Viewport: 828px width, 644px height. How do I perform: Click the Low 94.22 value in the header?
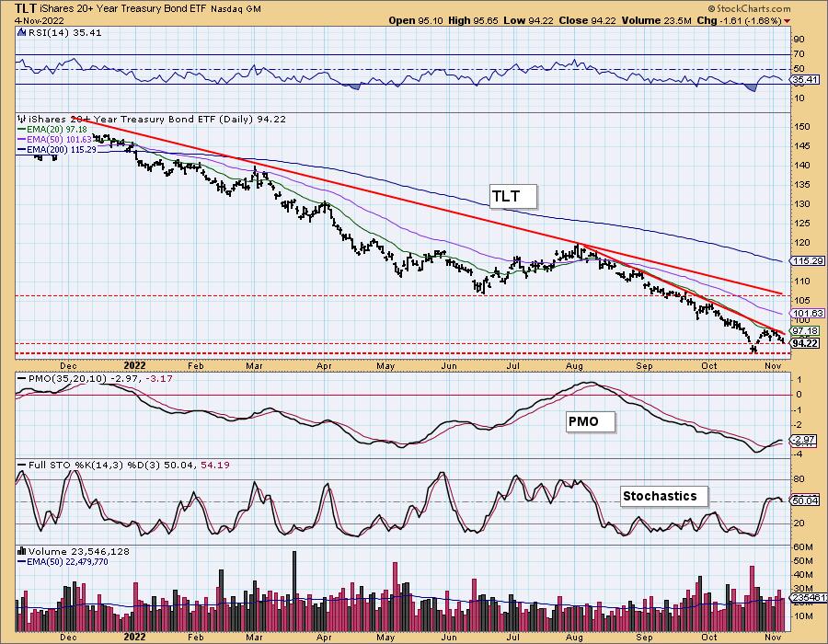point(528,20)
